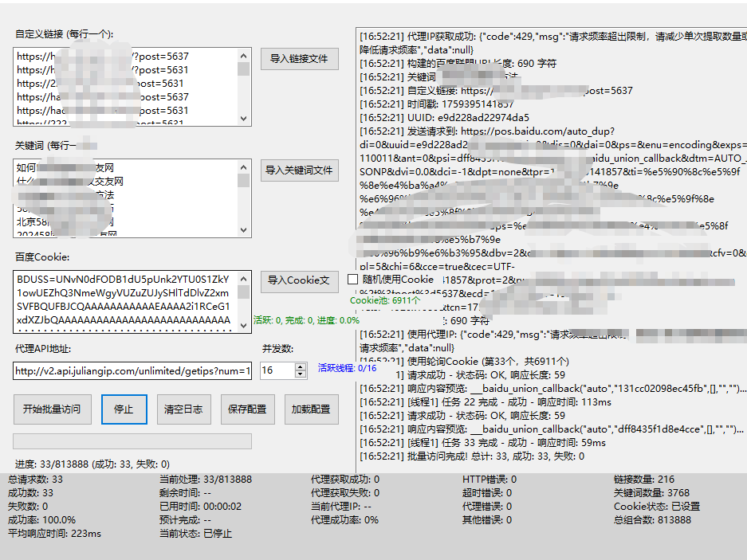747x560 pixels.
Task: Load settings using 加载配置 button
Action: click(x=310, y=409)
